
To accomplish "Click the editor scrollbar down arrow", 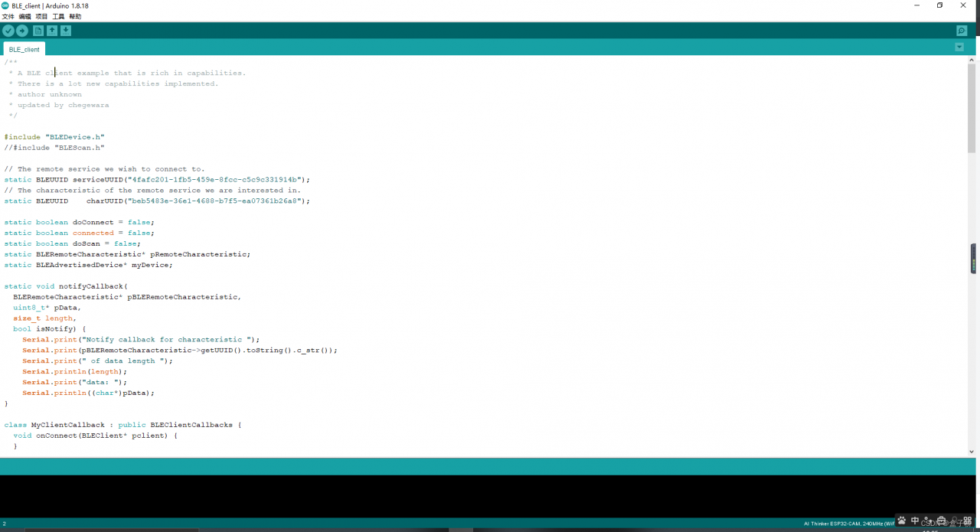I will point(972,452).
